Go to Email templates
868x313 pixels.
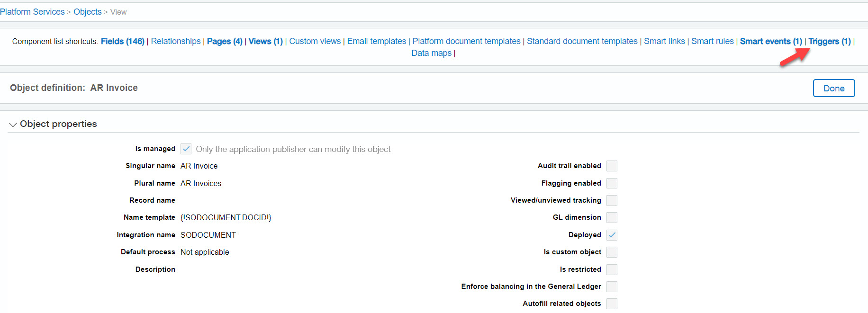[x=376, y=41]
